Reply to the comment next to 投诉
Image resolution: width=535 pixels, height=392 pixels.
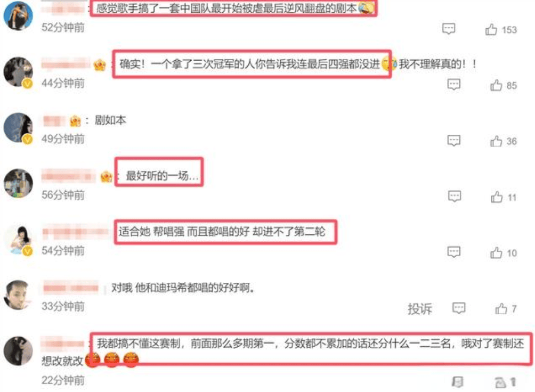[459, 308]
